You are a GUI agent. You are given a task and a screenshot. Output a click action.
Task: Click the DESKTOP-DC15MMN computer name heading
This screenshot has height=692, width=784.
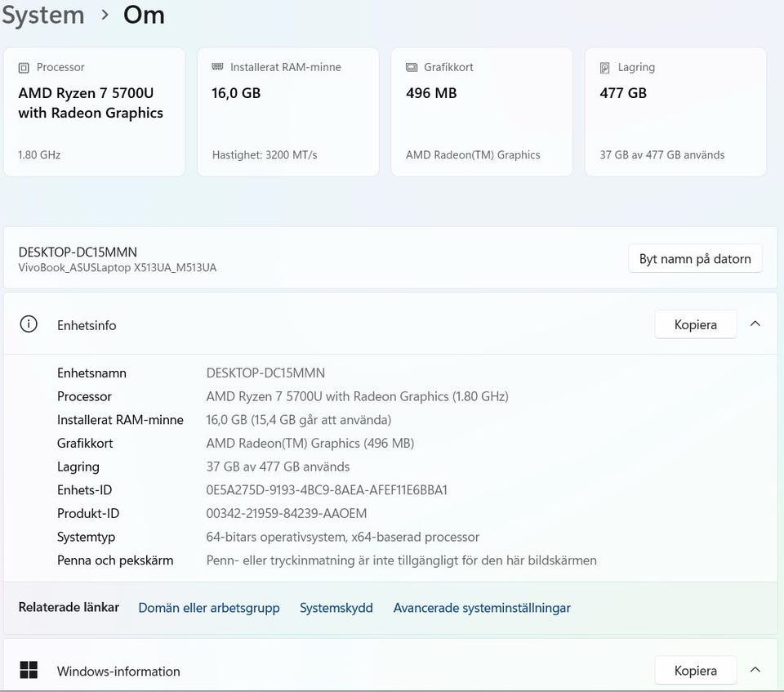point(78,252)
